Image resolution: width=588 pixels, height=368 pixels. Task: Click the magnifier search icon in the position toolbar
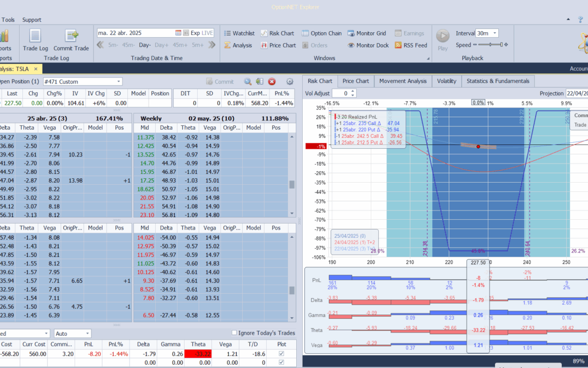point(248,81)
